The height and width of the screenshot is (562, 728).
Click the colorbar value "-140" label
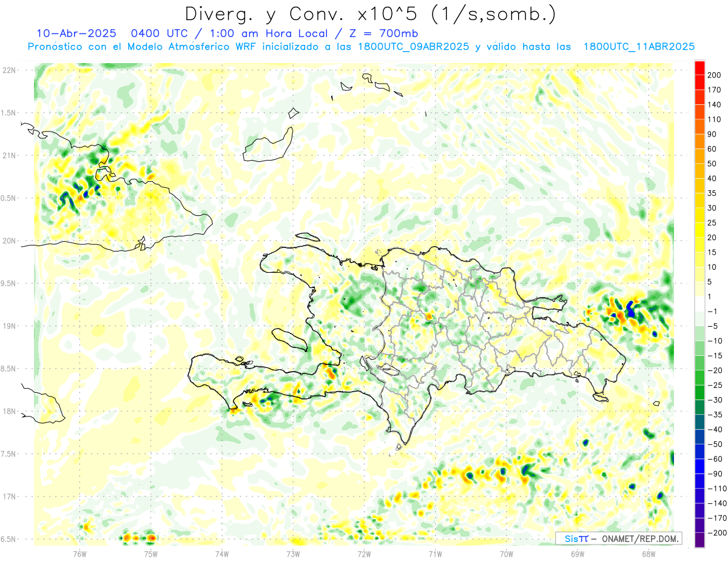coord(716,503)
